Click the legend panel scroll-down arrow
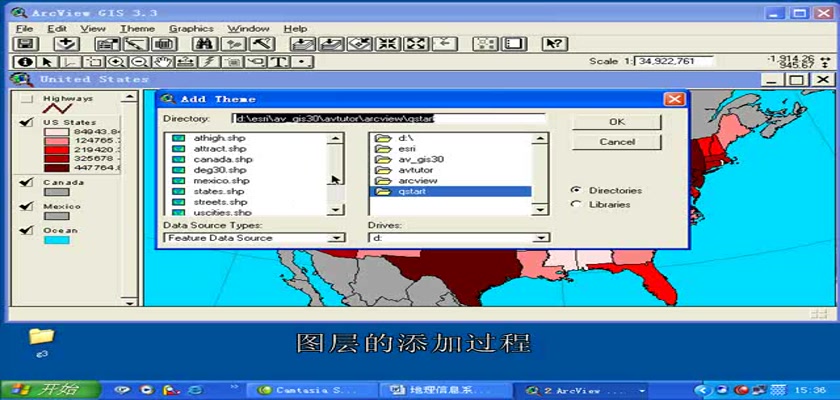Viewport: 840px width, 400px height. click(x=129, y=302)
